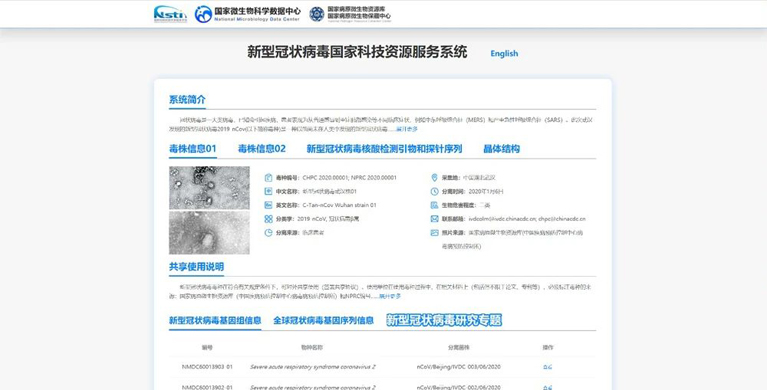Click the 共享使用说明 section heading

(196, 267)
